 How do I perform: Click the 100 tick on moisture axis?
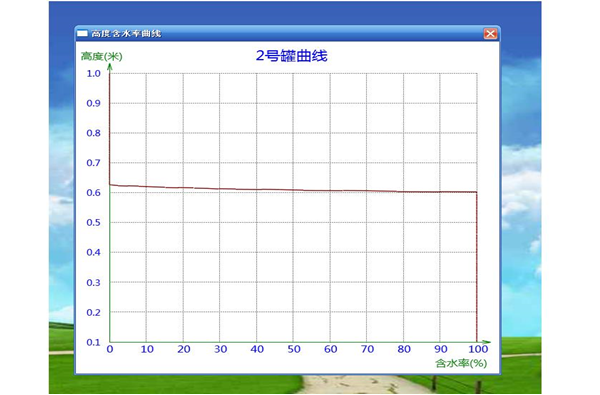(478, 349)
